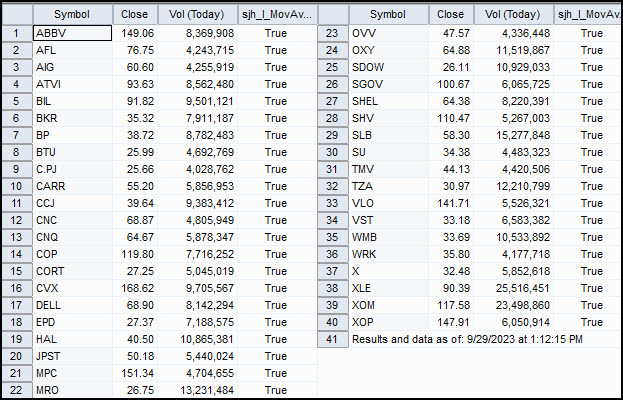Select the BIL symbol cell
The image size is (623, 400).
click(x=73, y=101)
